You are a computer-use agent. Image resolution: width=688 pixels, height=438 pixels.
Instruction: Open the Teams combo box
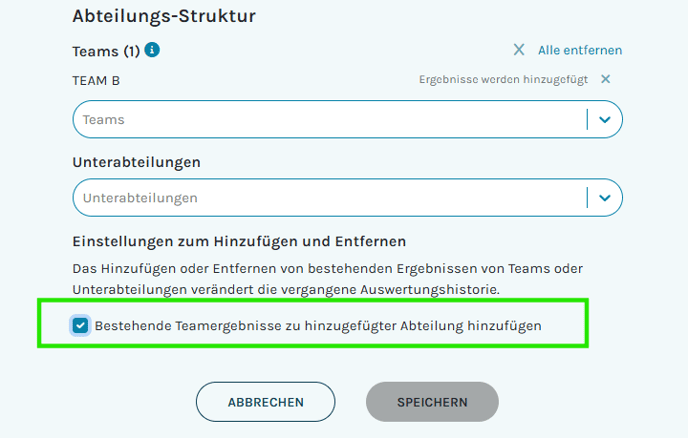coord(330,120)
